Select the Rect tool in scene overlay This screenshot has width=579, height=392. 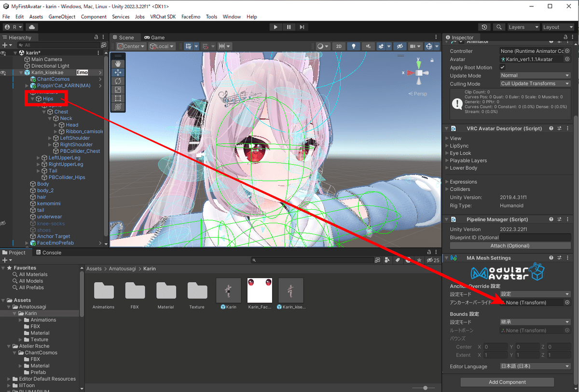[x=118, y=98]
